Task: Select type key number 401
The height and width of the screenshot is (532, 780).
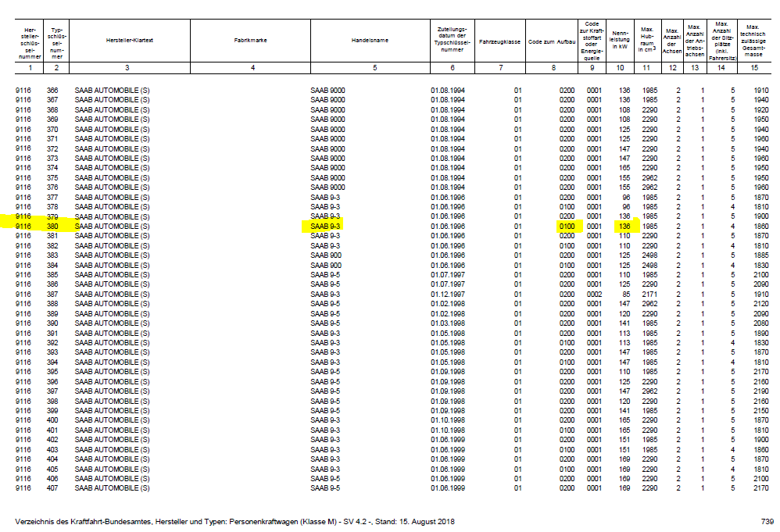Action: click(52, 430)
